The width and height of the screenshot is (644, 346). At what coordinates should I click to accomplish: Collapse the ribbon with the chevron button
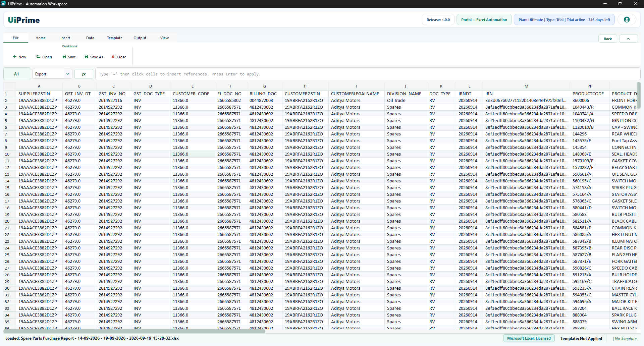(628, 39)
